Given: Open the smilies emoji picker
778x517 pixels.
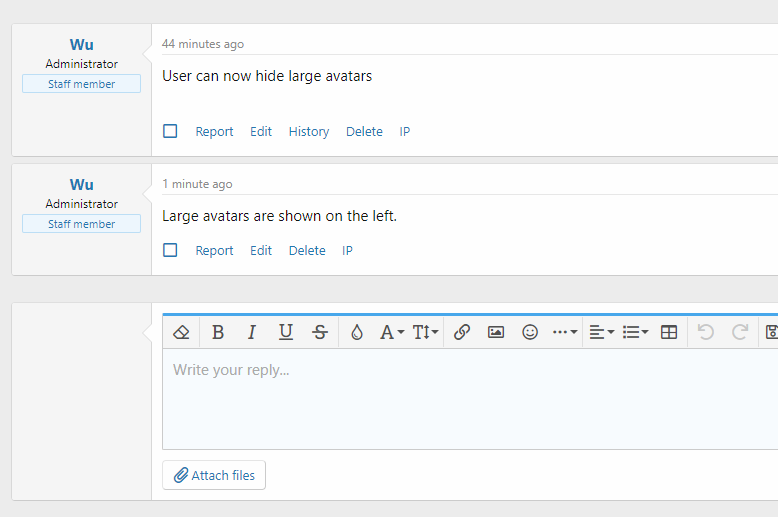Looking at the screenshot, I should (x=530, y=332).
